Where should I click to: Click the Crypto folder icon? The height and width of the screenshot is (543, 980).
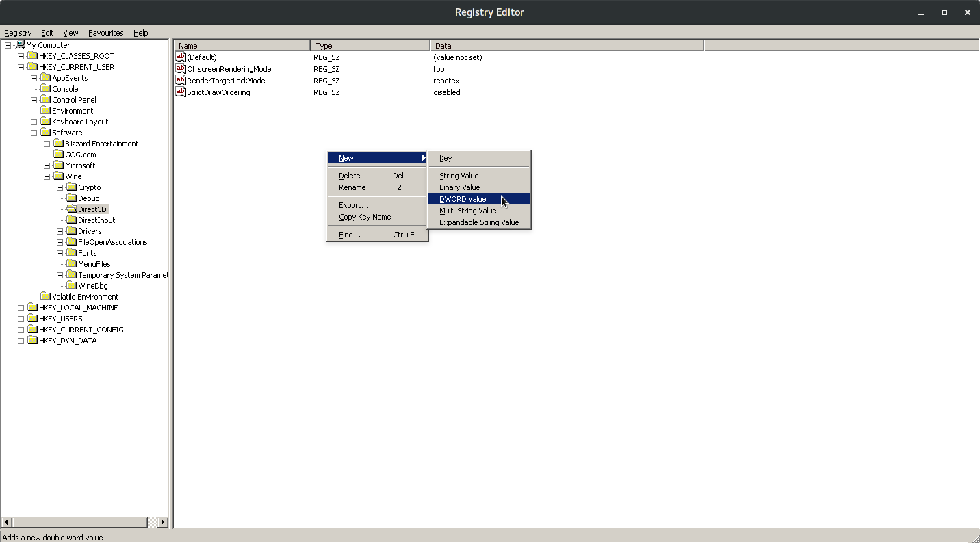71,187
